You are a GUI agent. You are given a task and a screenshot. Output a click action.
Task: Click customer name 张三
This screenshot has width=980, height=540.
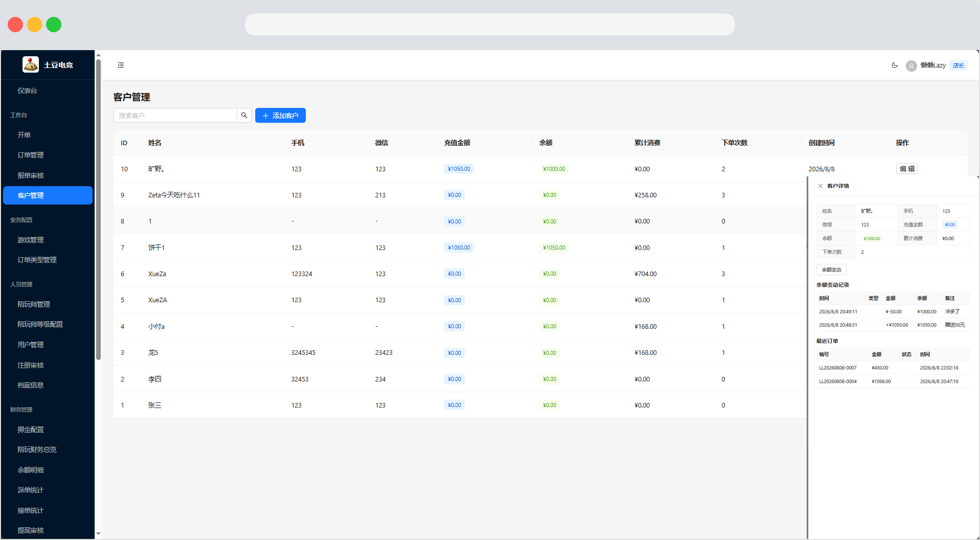[x=154, y=405]
